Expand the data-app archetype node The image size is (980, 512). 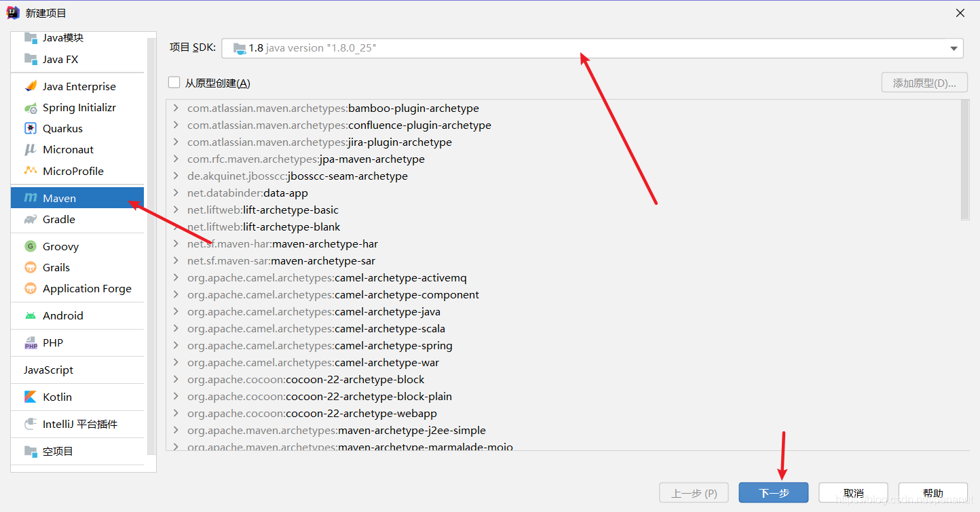click(176, 193)
